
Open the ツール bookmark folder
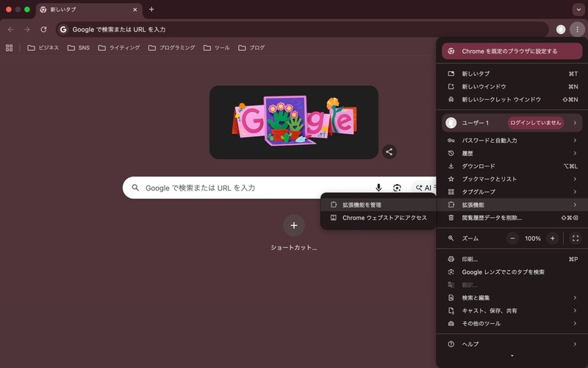point(216,48)
